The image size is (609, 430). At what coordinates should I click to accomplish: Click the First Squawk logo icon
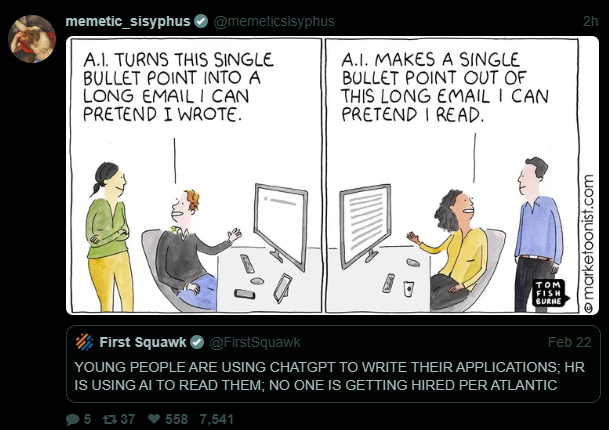tap(84, 342)
